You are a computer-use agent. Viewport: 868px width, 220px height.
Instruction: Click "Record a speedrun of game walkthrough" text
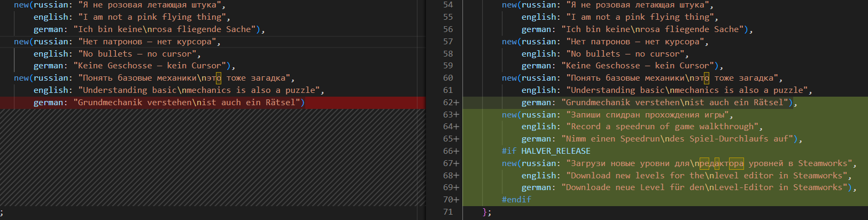point(662,127)
